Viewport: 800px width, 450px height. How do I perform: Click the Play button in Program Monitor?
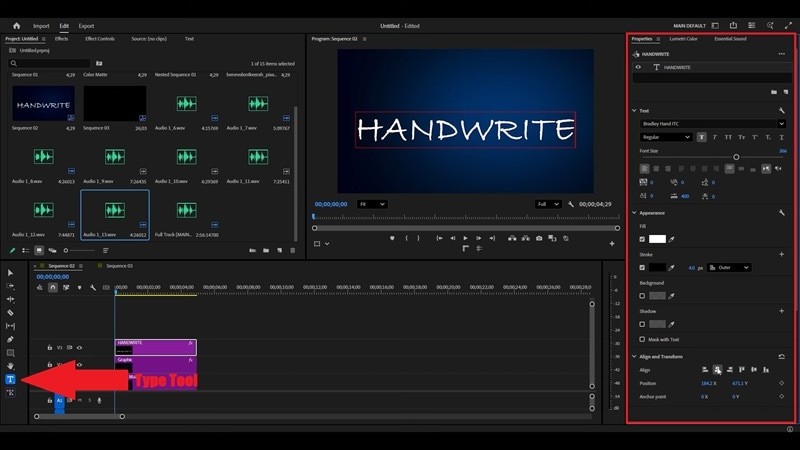pos(465,238)
